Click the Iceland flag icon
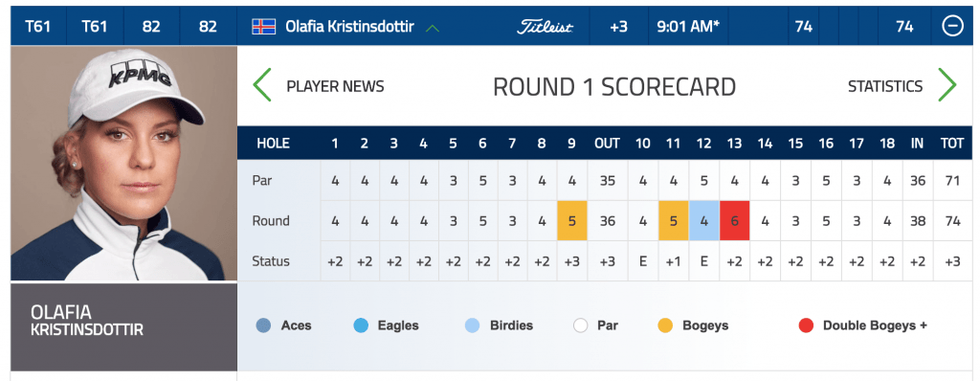This screenshot has width=980, height=381. pyautogui.click(x=264, y=26)
